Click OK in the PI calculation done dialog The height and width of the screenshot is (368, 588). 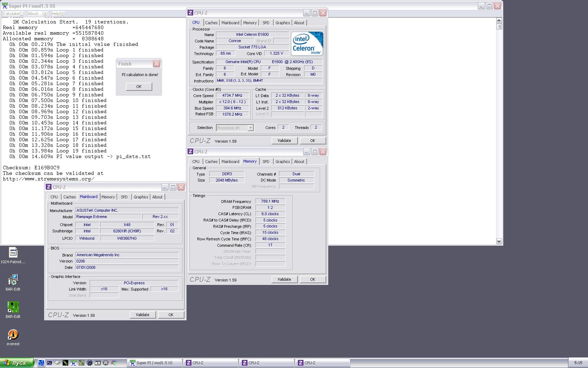(139, 87)
